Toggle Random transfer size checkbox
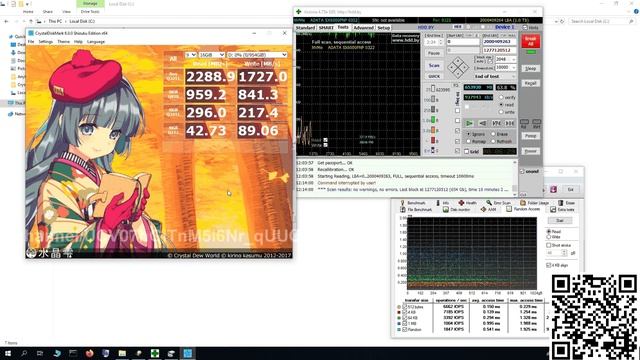 [x=404, y=329]
